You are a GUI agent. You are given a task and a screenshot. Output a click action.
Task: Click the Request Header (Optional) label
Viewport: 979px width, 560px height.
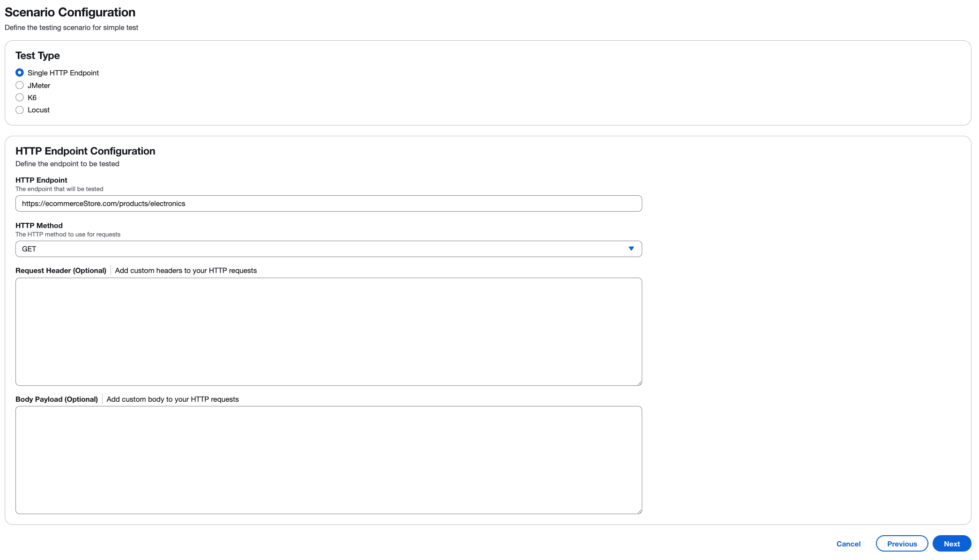61,271
